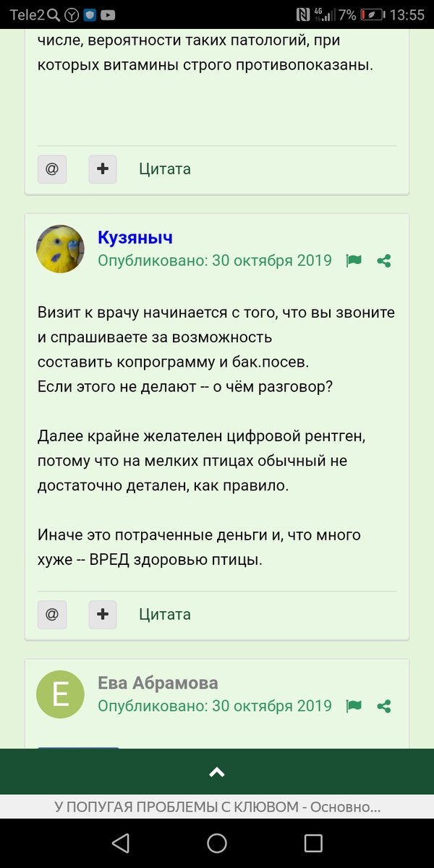Open the recent apps overview
Image resolution: width=434 pixels, height=868 pixels.
[x=313, y=843]
